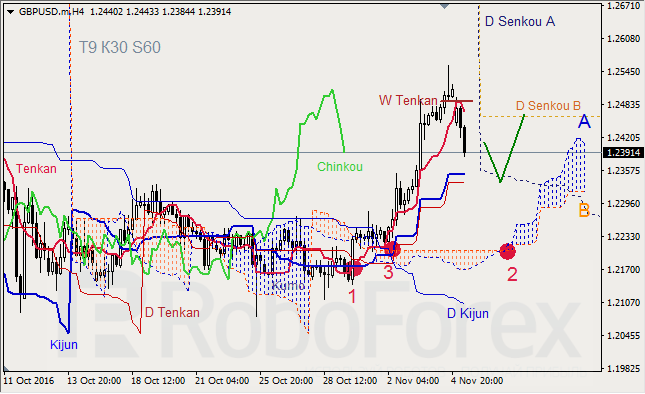645x394 pixels.
Task: Click the 1.19825 price axis label
Action: coord(624,368)
